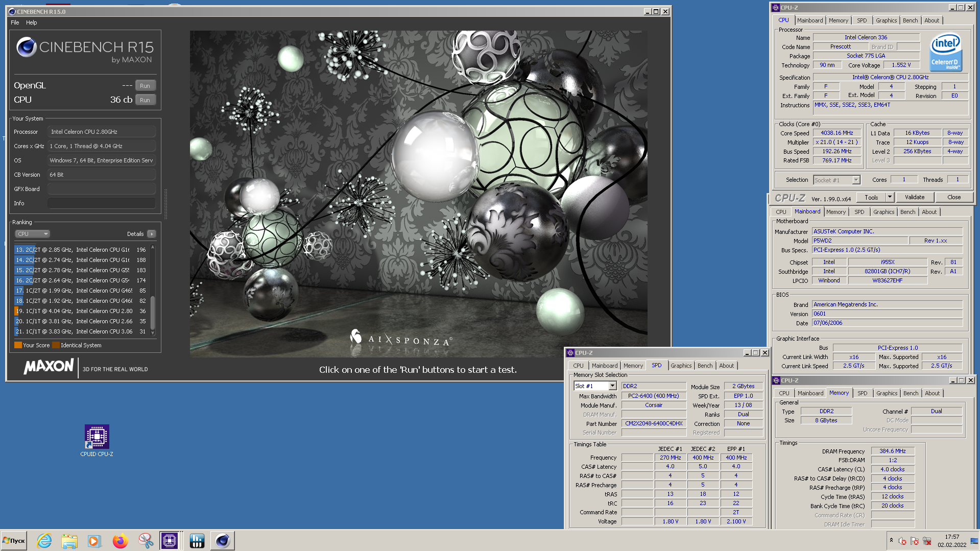Screen dimensions: 980x551
Task: Open the Tools dropdown arrow in CPU-Z
Action: [x=889, y=197]
